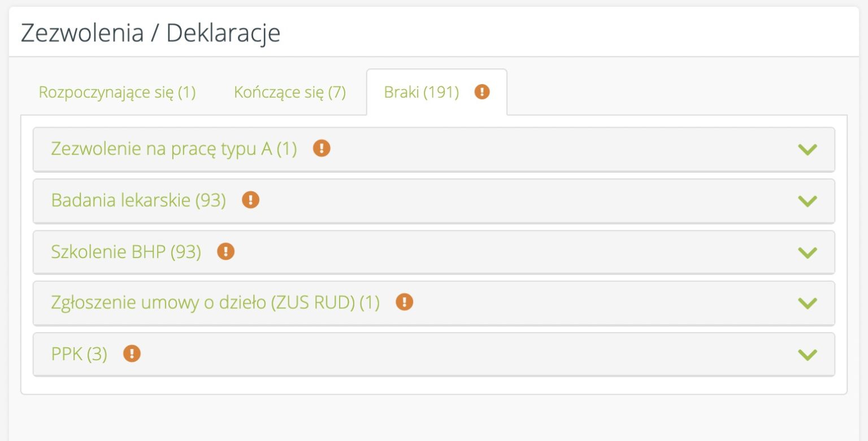Expand the Badania lekarskie chevron arrow
Screen dimensions: 868x441
[808, 200]
